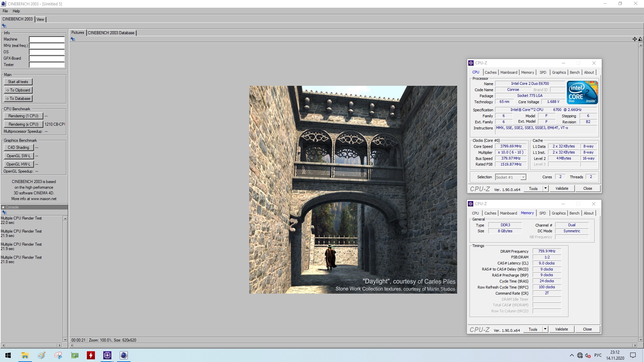Viewport: 644px width, 362px height.
Task: Select the CINEBENCH 2003 tab
Action: click(x=17, y=19)
